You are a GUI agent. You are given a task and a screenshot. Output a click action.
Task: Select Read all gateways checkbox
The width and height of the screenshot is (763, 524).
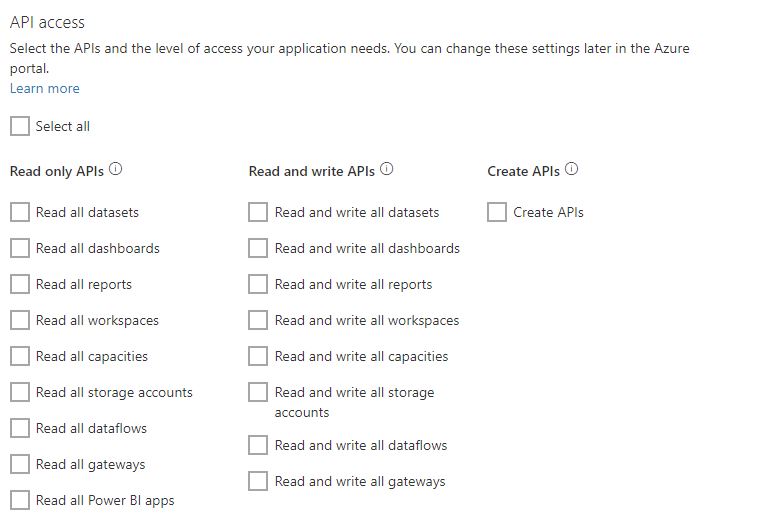point(20,464)
